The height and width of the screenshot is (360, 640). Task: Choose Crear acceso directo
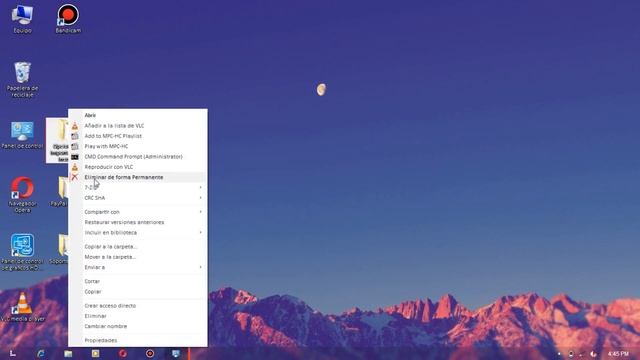click(138, 305)
